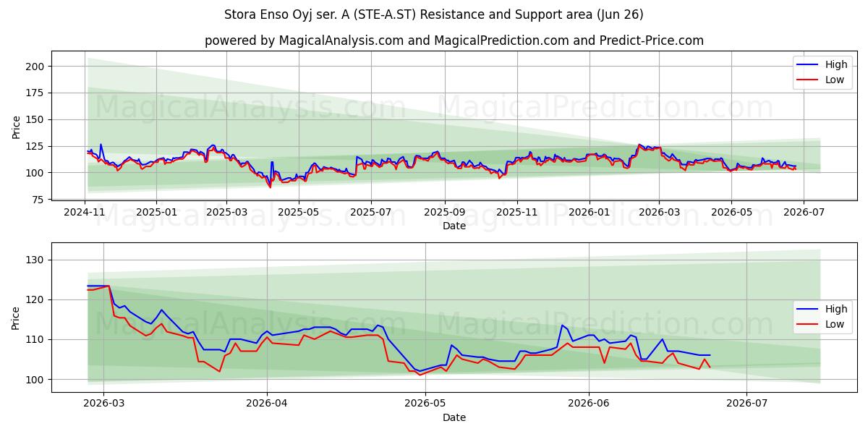Click the '2025-03' tick label
Image resolution: width=868 pixels, height=434 pixels.
226,212
